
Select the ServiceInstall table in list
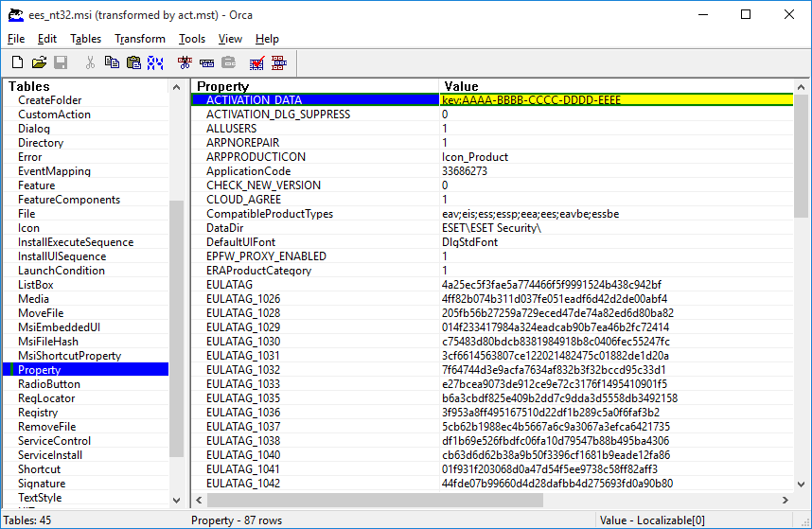point(52,455)
